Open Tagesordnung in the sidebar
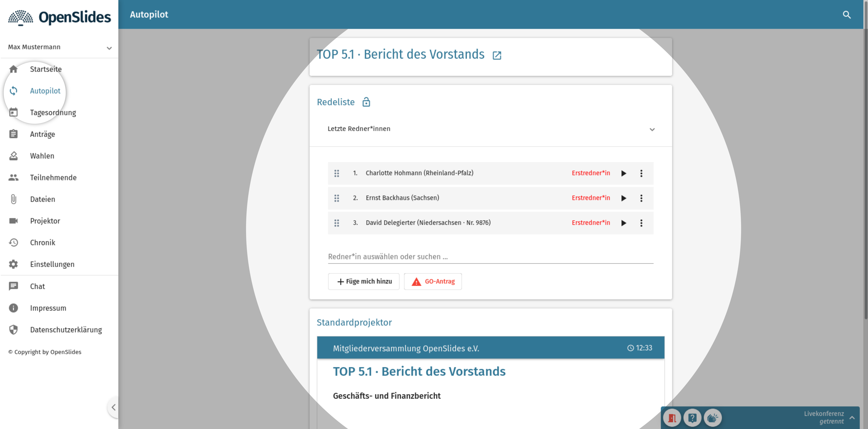 (x=60, y=113)
